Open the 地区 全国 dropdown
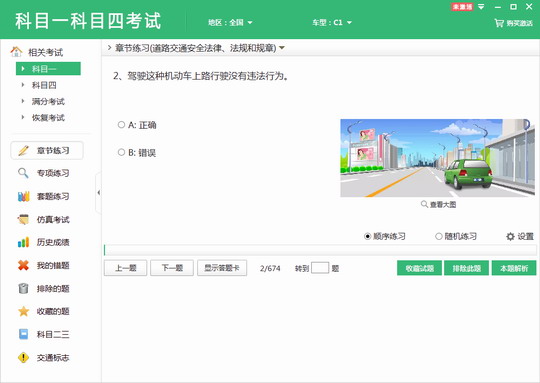Viewport: 540px width, 383px height. tap(230, 22)
